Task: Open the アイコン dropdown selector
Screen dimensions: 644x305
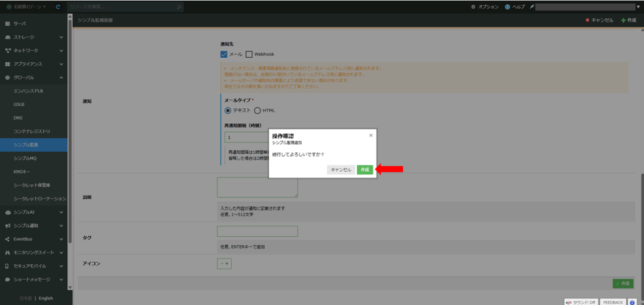Action: [225, 263]
